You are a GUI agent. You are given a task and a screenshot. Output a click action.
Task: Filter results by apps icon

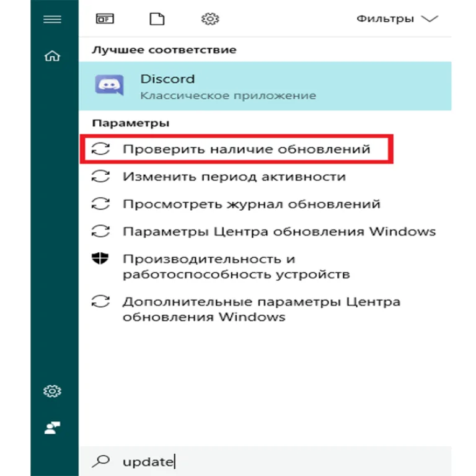click(x=105, y=19)
